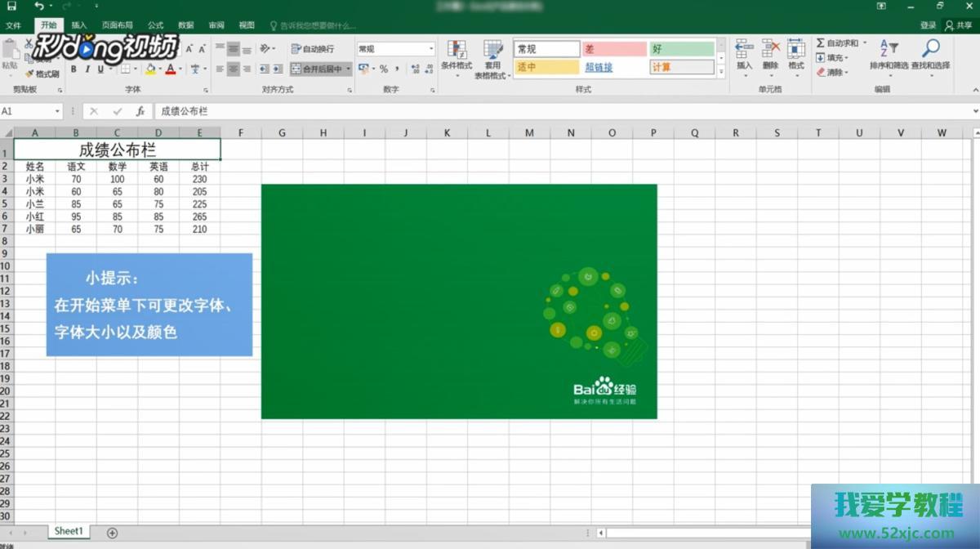Screen dimensions: 980x549
Task: Open the Name Box dropdown arrow
Action: 58,111
